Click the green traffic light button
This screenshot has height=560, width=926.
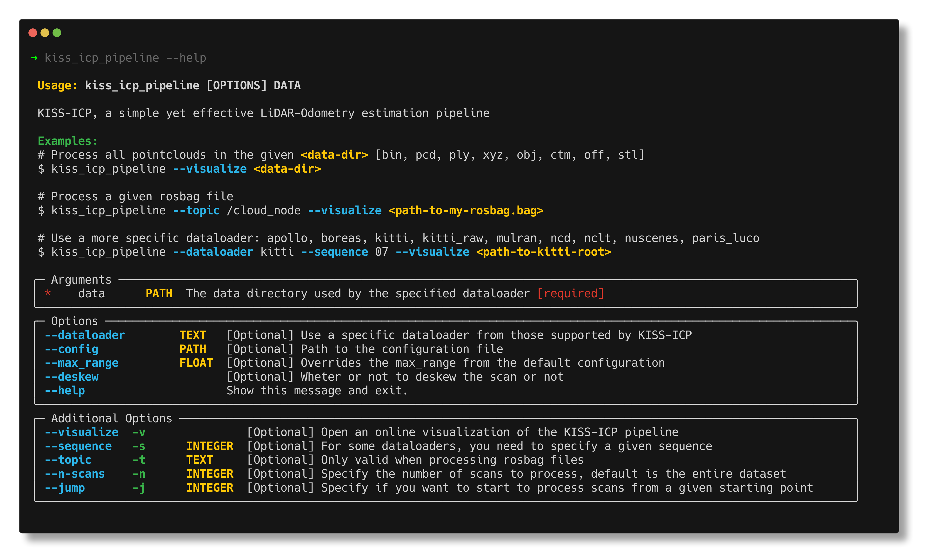coord(57,33)
